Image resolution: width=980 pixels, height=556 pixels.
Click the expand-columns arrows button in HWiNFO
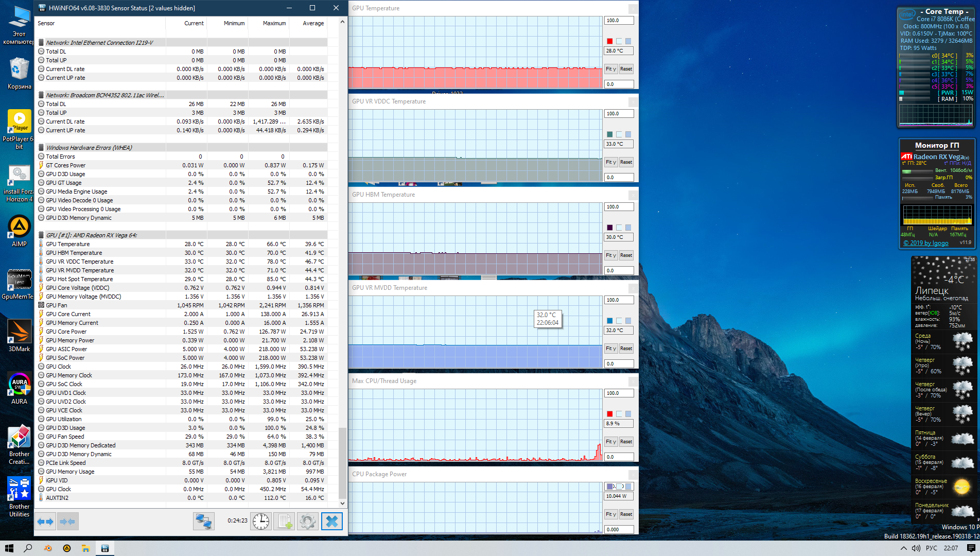(46, 522)
